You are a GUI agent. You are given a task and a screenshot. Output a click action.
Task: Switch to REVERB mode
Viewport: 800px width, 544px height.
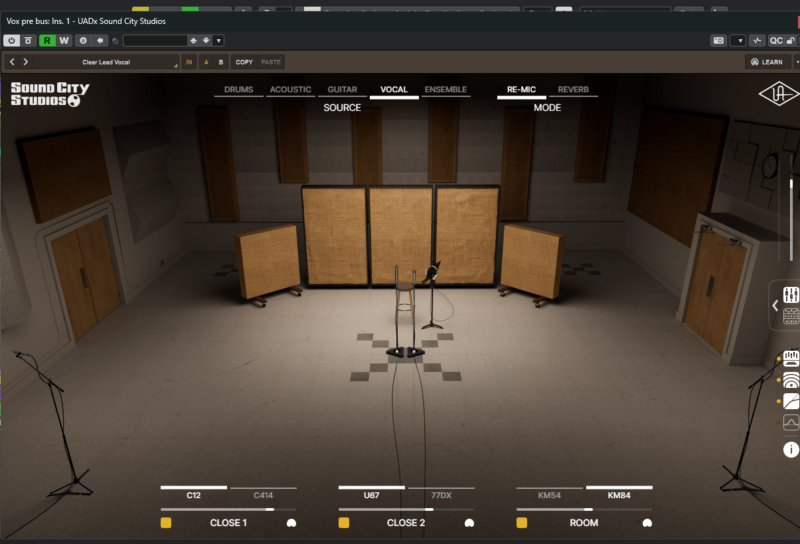coord(573,90)
